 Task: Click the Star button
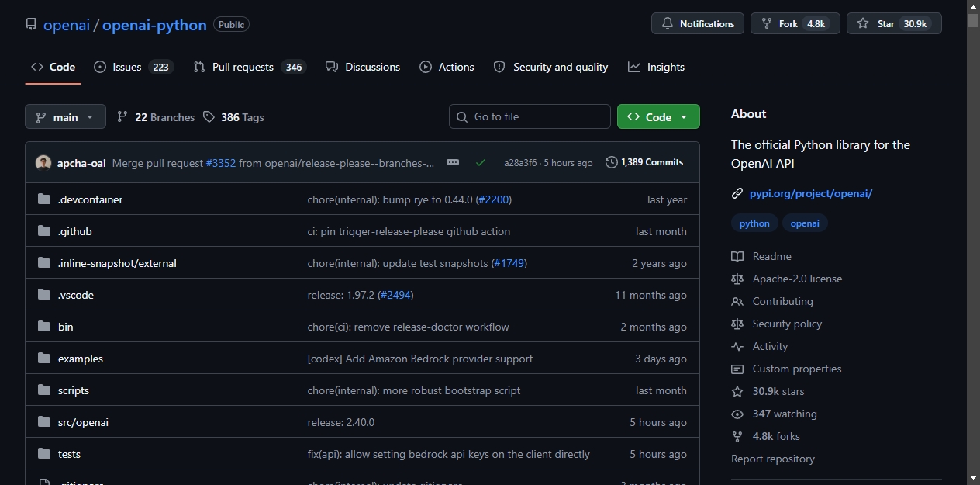click(x=894, y=23)
